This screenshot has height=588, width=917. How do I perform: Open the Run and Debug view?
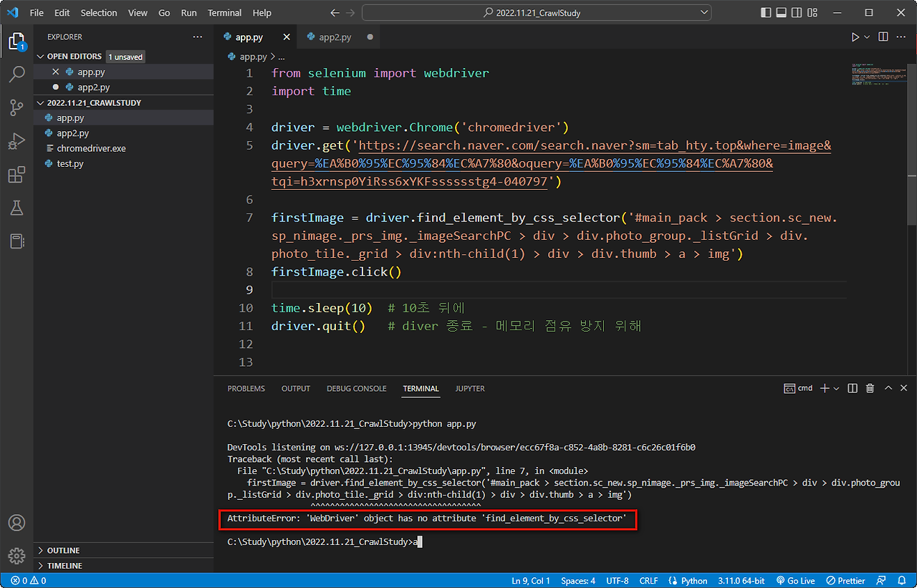point(17,141)
